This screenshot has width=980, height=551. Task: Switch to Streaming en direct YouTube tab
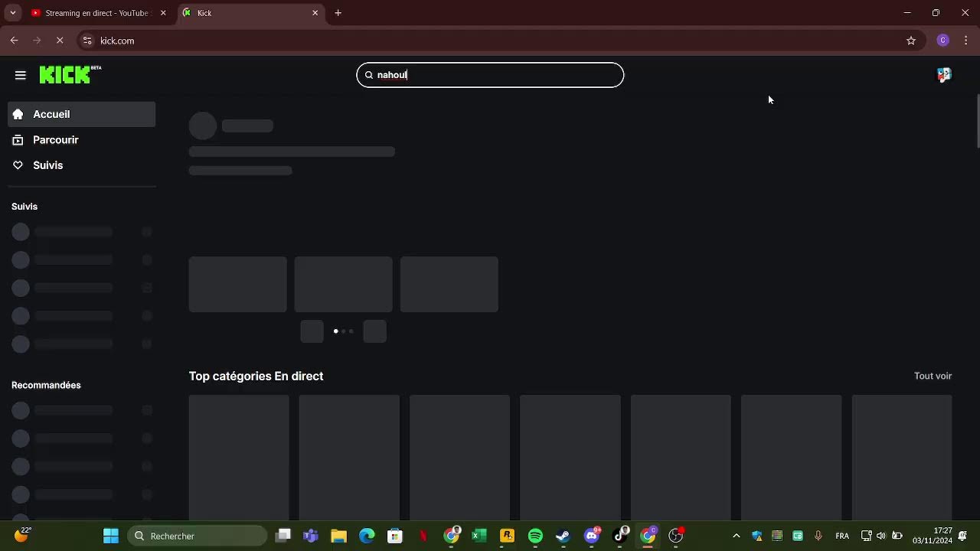tap(96, 13)
